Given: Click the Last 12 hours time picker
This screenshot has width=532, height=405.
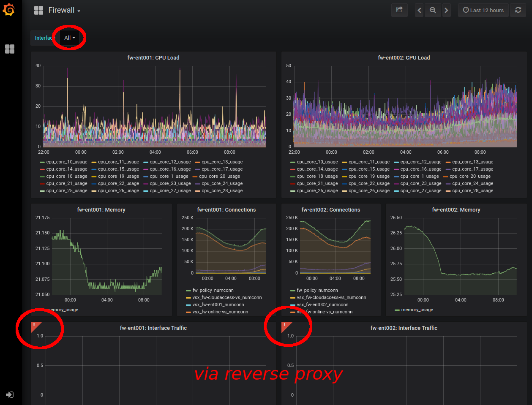Looking at the screenshot, I should coord(483,10).
